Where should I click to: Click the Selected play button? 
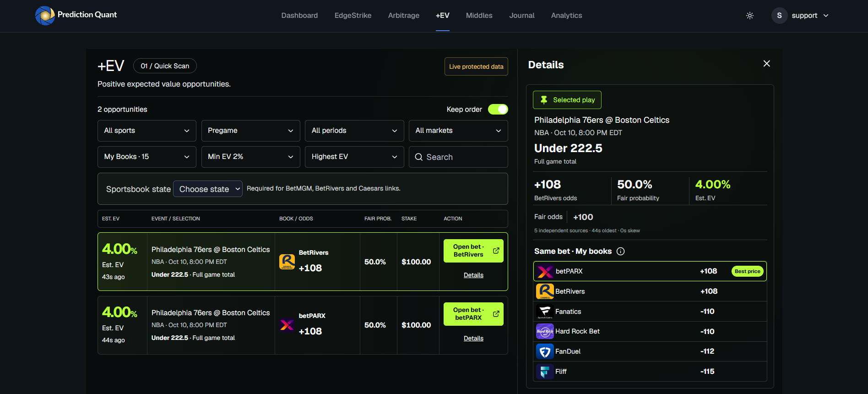click(x=567, y=100)
